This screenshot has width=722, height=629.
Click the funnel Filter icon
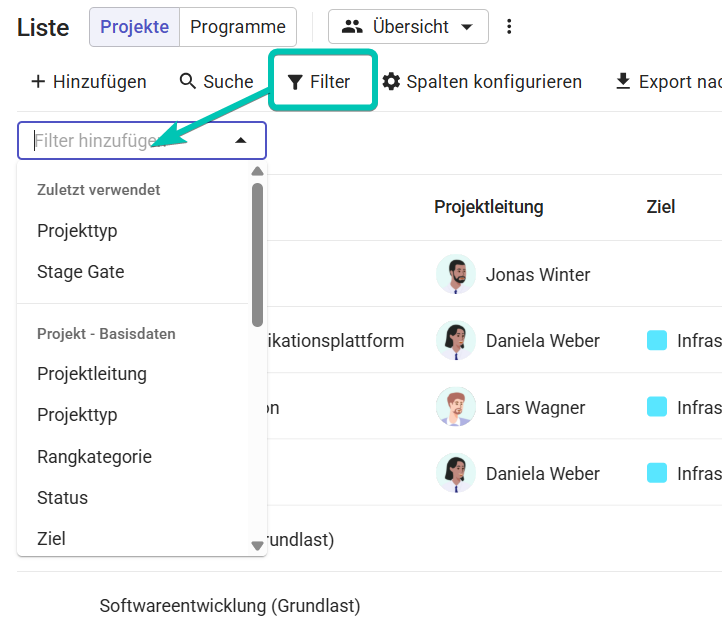click(x=295, y=82)
